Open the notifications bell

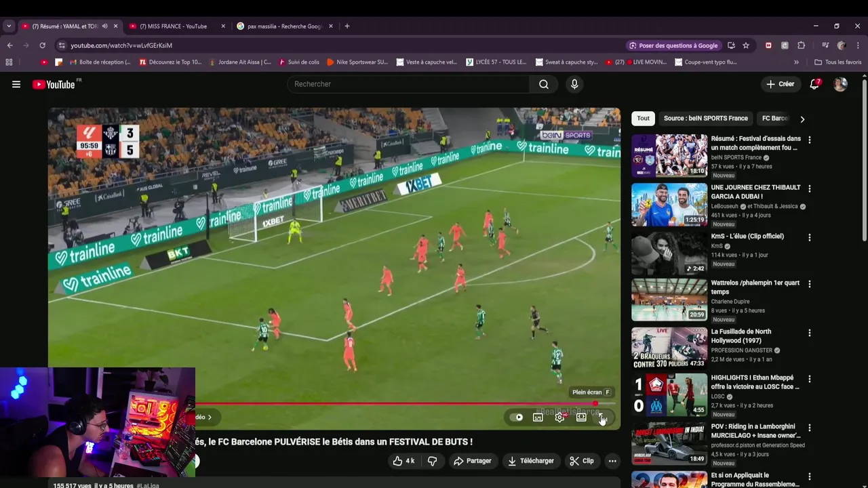click(x=814, y=84)
